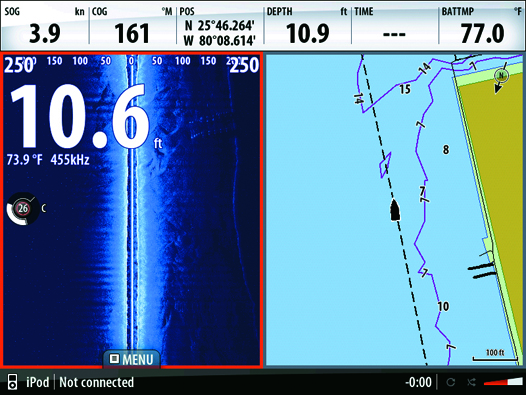Click the black pier markings near shore
Screen dimensions: 526x395
click(482, 271)
